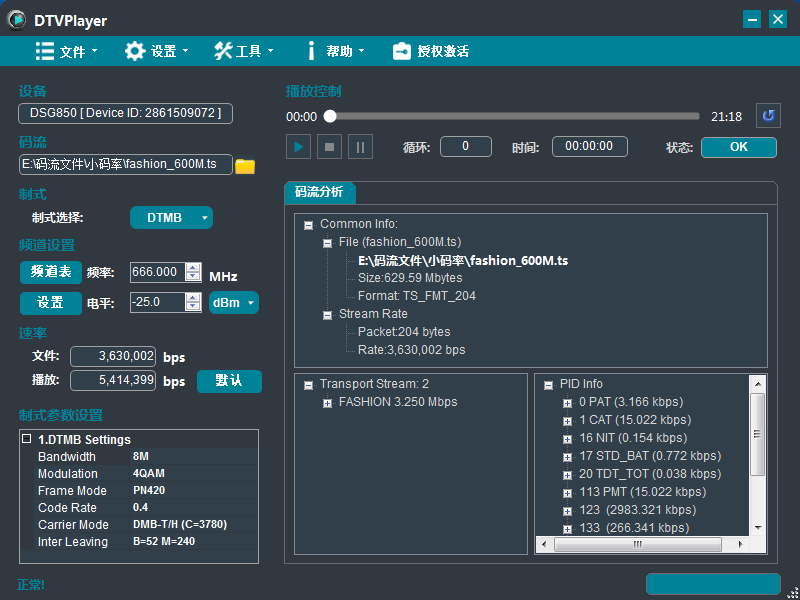Click the playback progress slider handle
This screenshot has width=800, height=600.
click(330, 117)
